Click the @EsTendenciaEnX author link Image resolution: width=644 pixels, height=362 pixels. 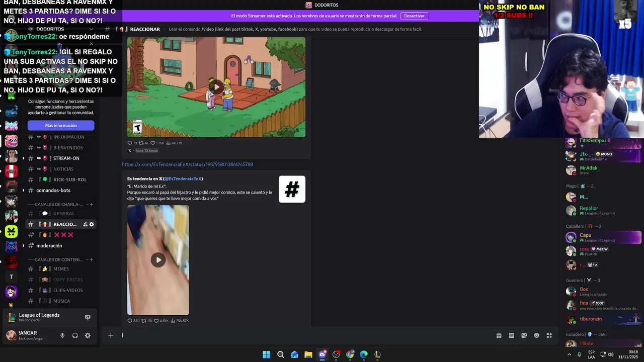[184, 178]
